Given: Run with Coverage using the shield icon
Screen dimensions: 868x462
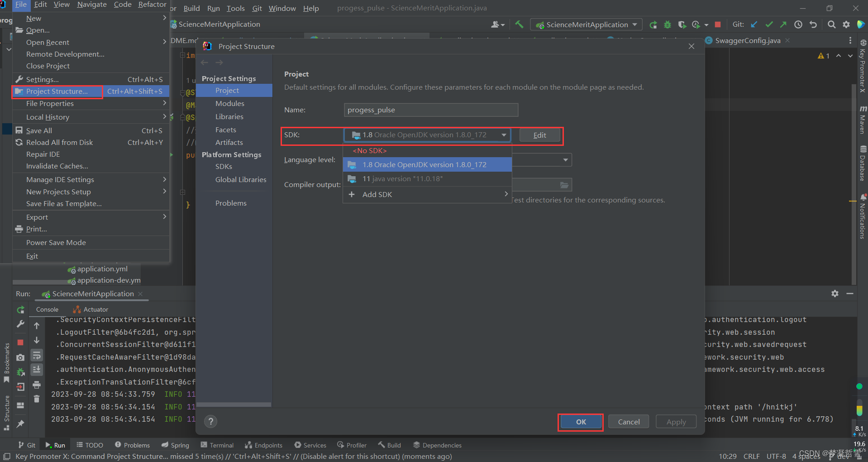Looking at the screenshot, I should coord(682,24).
